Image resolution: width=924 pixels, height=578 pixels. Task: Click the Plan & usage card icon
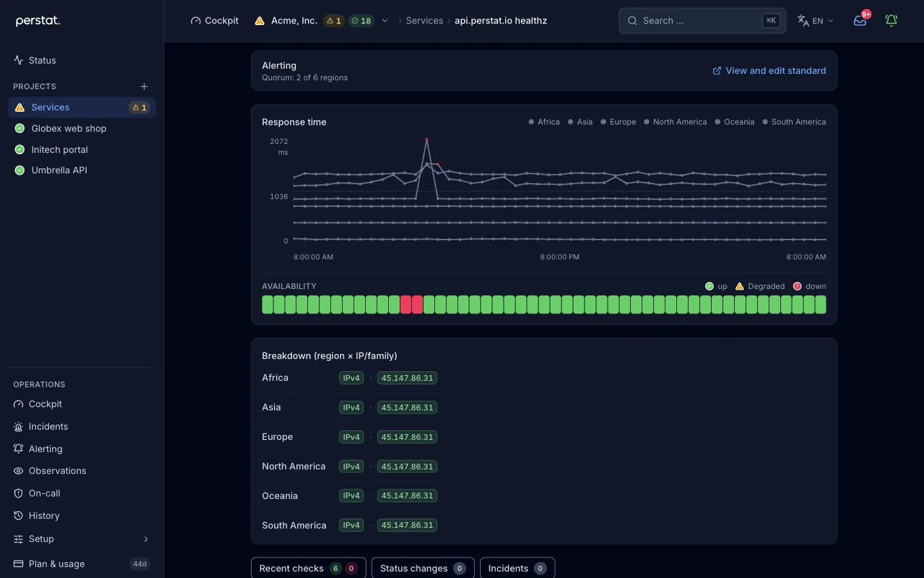tap(19, 564)
